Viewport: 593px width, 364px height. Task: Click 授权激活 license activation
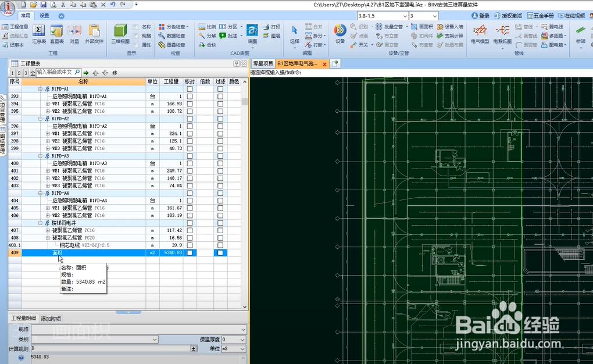click(508, 16)
